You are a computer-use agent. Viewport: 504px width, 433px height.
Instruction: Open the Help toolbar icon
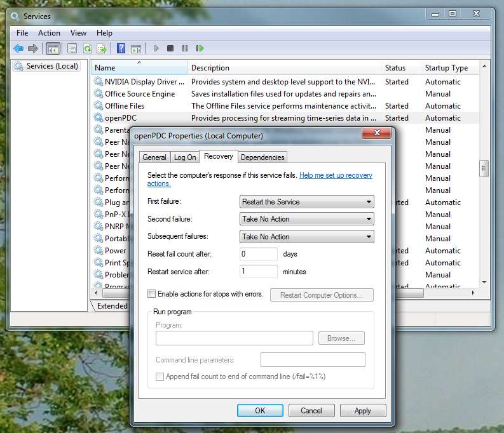(x=121, y=48)
